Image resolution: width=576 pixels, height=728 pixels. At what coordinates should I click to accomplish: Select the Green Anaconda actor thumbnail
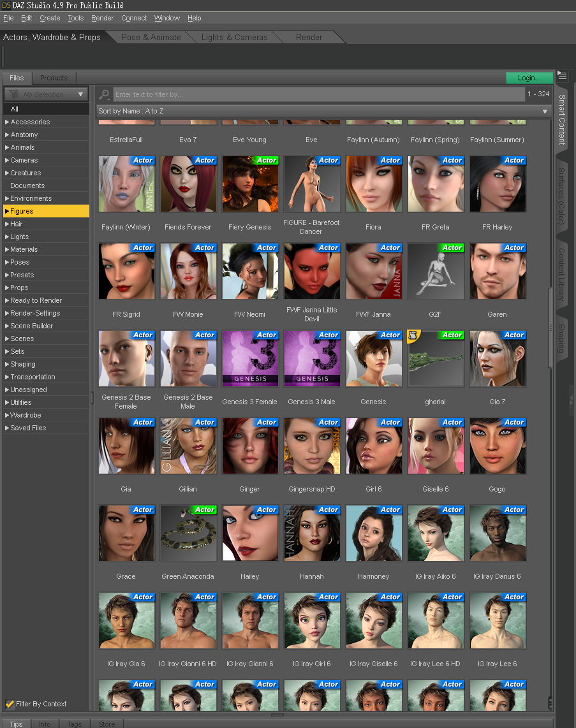(188, 534)
